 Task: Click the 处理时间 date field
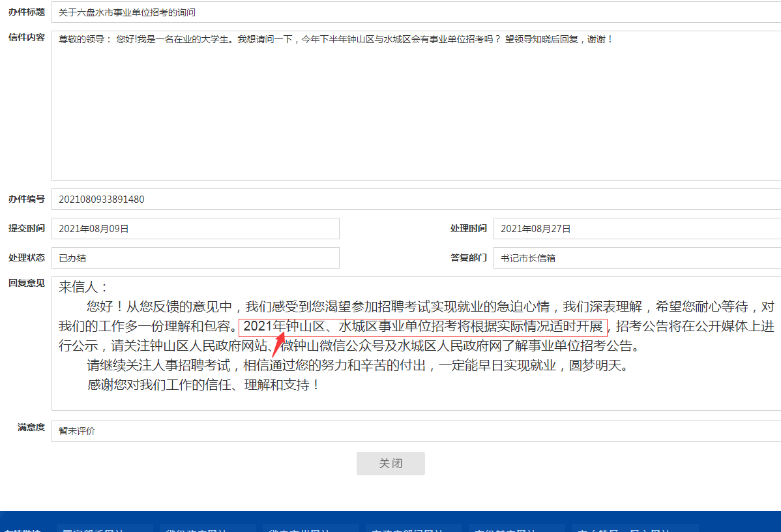click(636, 229)
